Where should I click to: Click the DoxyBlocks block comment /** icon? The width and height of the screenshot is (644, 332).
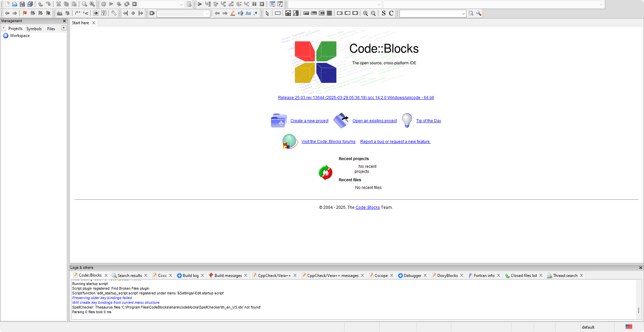click(x=78, y=13)
